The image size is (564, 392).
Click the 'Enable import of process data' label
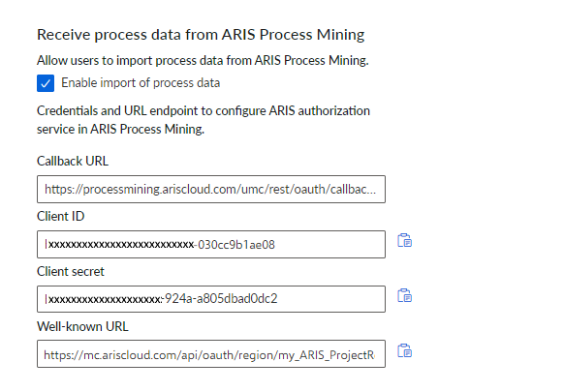pyautogui.click(x=141, y=83)
